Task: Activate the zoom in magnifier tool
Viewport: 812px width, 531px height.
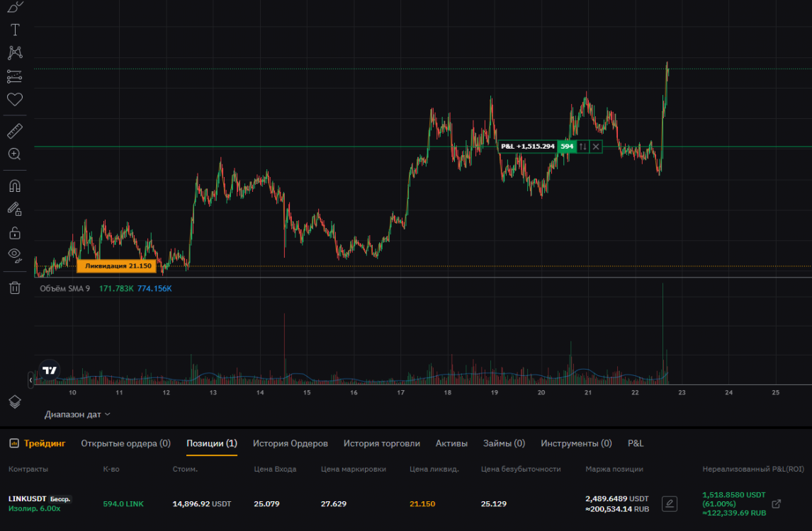Action: coord(15,154)
